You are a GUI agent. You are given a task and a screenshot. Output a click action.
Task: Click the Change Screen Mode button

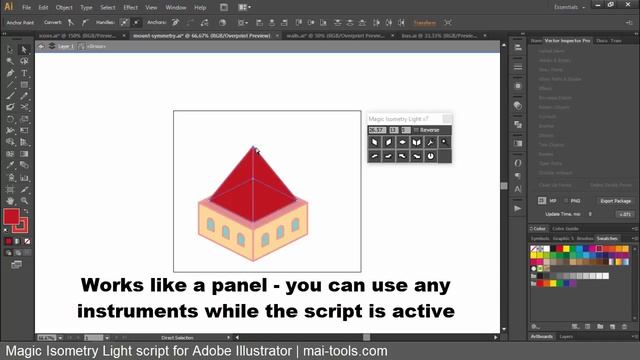point(16,265)
